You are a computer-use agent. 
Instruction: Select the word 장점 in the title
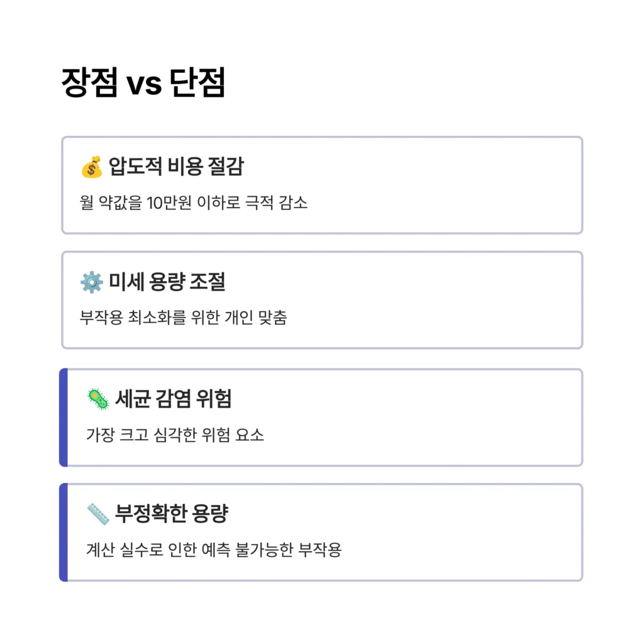(89, 83)
